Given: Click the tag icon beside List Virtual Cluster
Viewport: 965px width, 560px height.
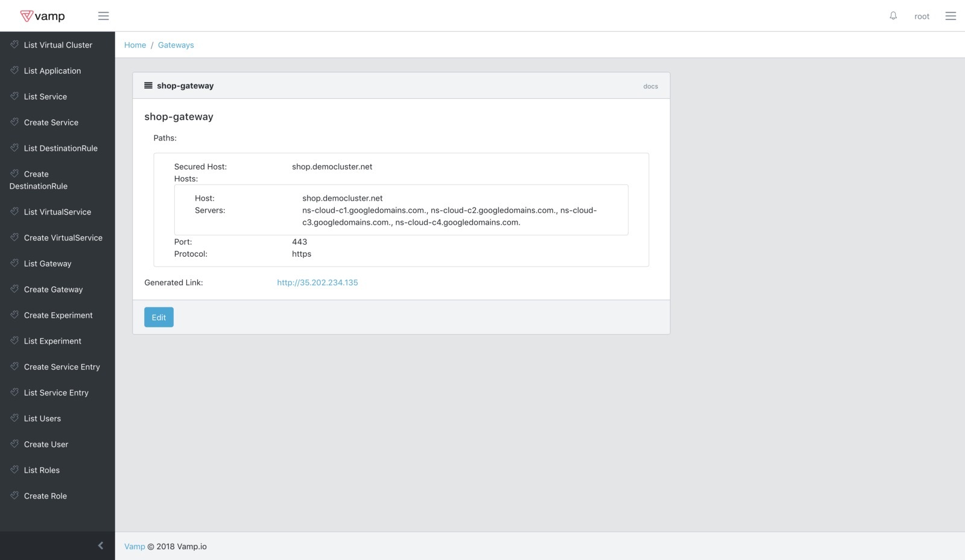Looking at the screenshot, I should pyautogui.click(x=14, y=45).
